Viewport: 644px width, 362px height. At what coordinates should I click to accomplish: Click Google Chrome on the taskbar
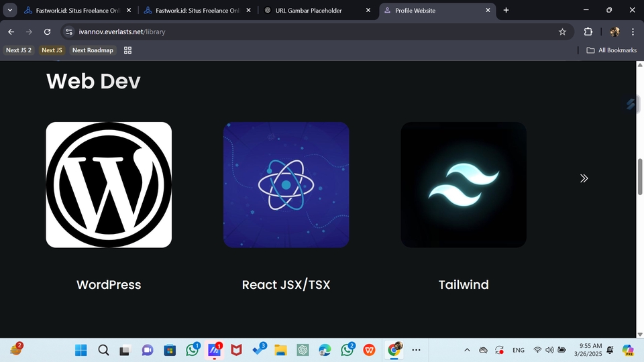coord(394,350)
